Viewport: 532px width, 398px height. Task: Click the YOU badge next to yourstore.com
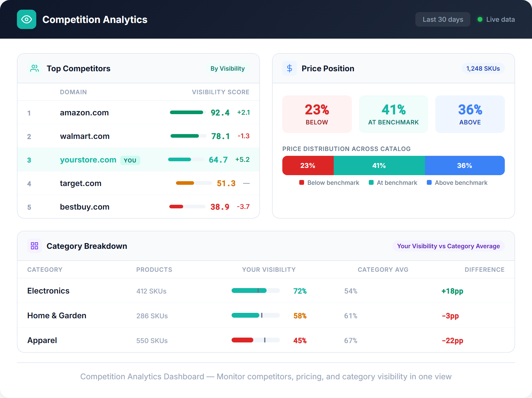tap(130, 160)
